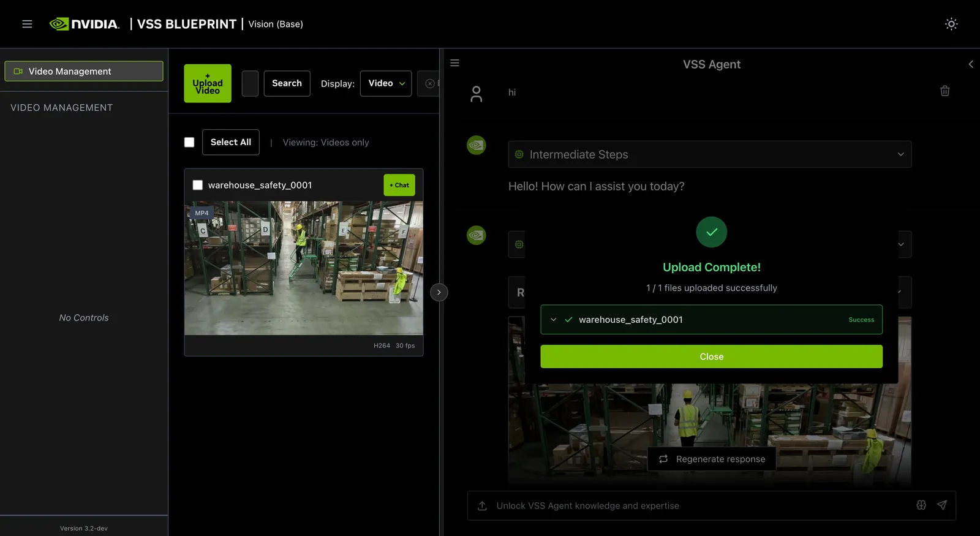Tick the Select All checkbox
Image resolution: width=980 pixels, height=536 pixels.
pyautogui.click(x=189, y=142)
